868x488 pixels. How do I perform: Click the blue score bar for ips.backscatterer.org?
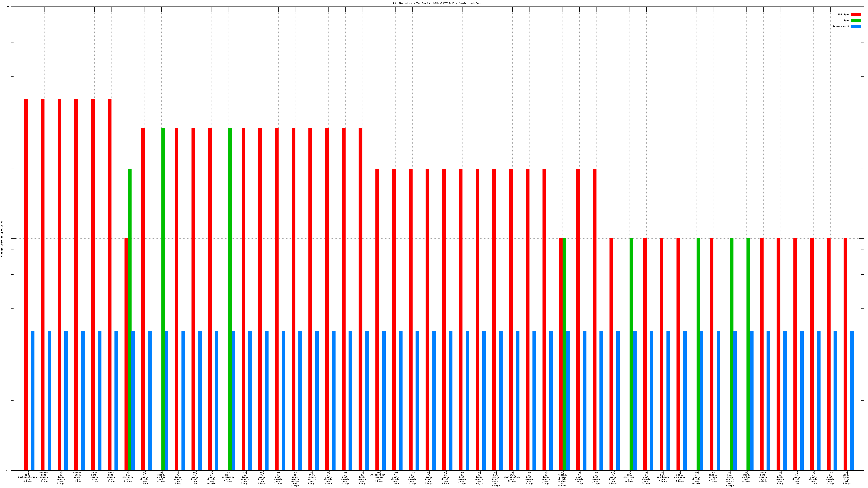(x=33, y=400)
